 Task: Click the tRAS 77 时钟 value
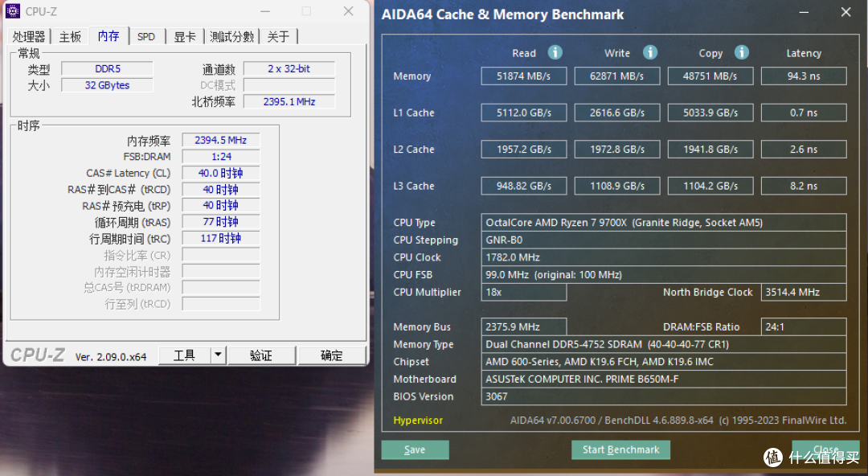tap(221, 222)
